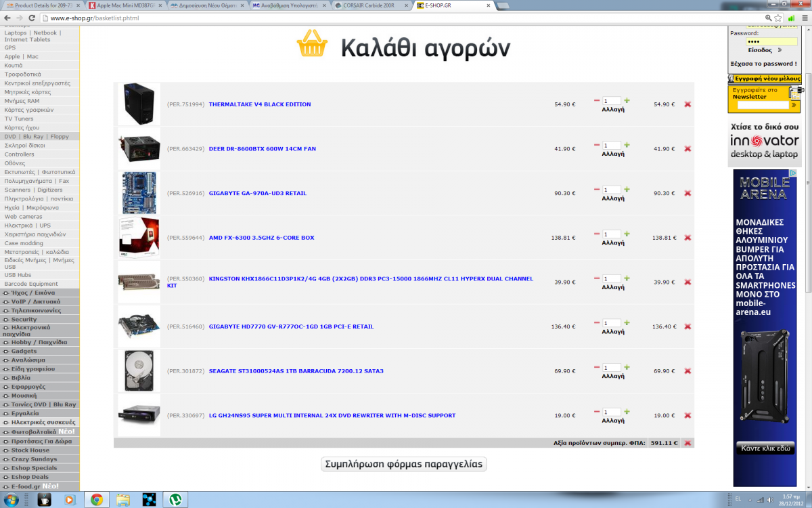Empty basket with red X beside total
This screenshot has width=812, height=508.
click(687, 443)
